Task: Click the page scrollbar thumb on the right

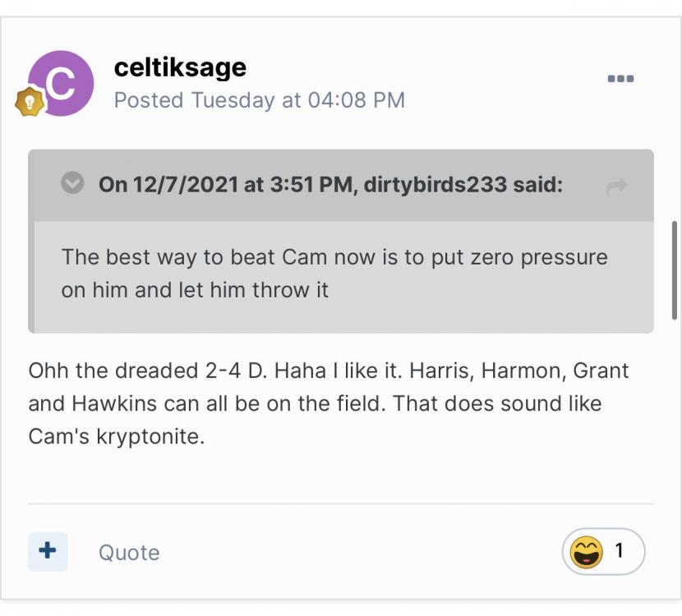Action: [675, 269]
